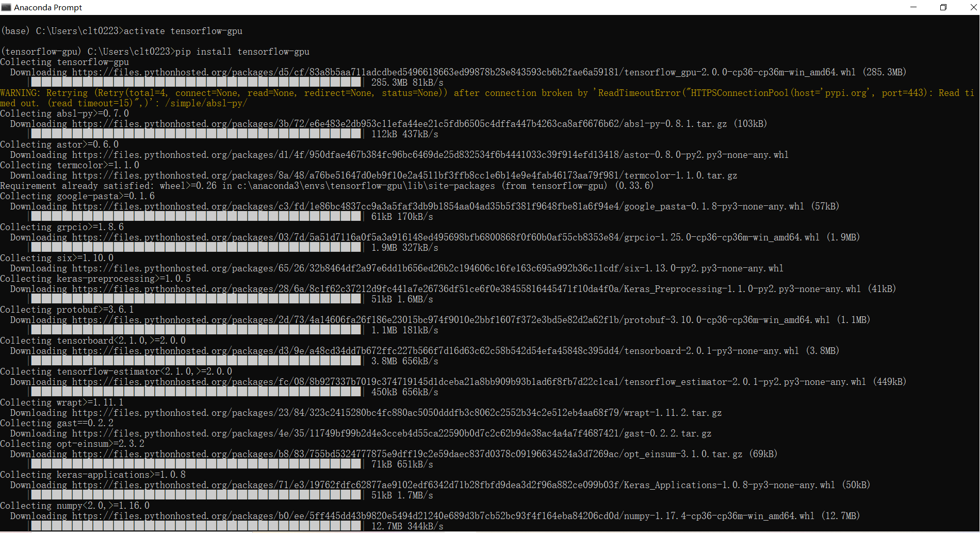Click the protobuf-3.10.0 wheel download URL
The image size is (980, 533).
451,320
